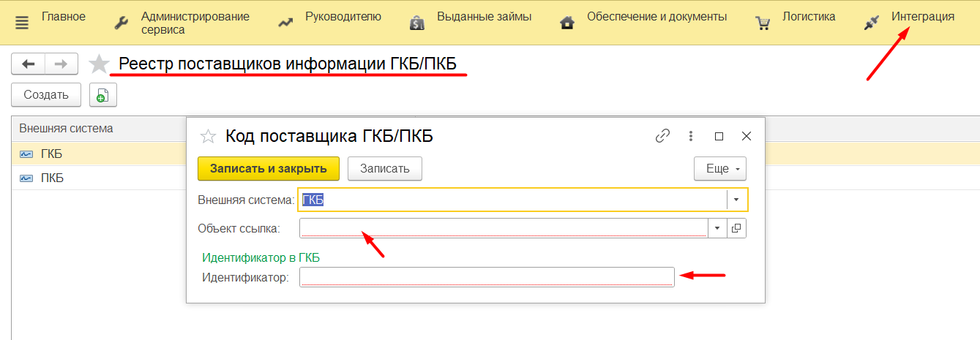The image size is (980, 340).
Task: Click the Идентификатор в ГКБ heading
Action: 261,257
